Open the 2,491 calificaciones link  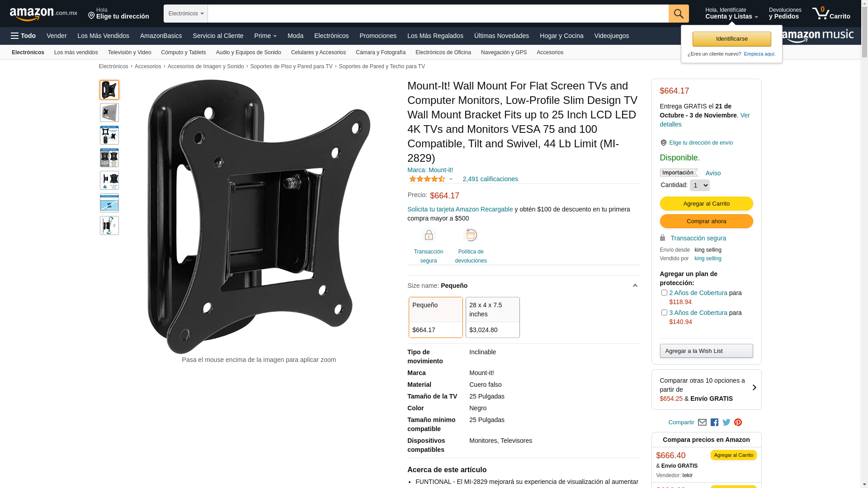click(x=490, y=179)
